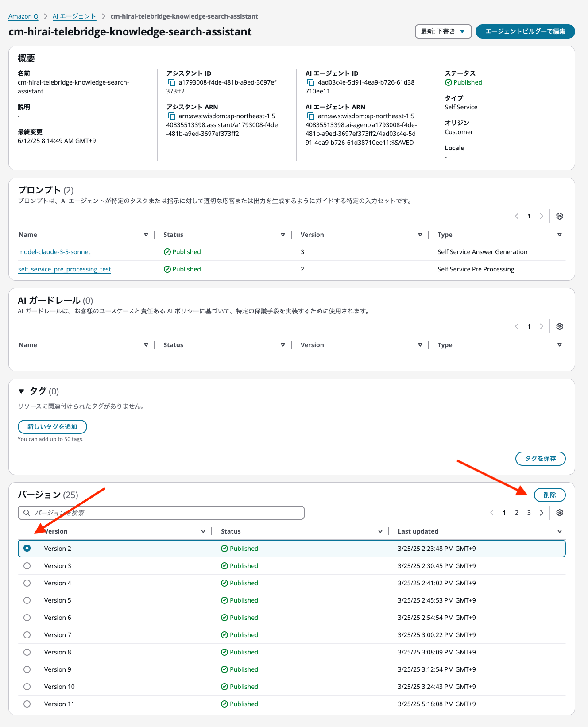This screenshot has width=588, height=727.
Task: Sort prompts table by Name column
Action: [146, 235]
